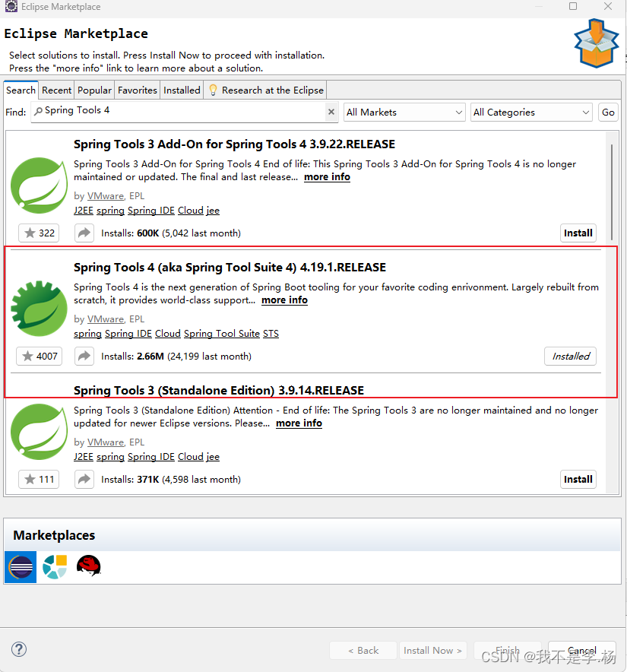Image resolution: width=627 pixels, height=672 pixels.
Task: Click the lightbulb icon on Research tab
Action: coord(213,90)
